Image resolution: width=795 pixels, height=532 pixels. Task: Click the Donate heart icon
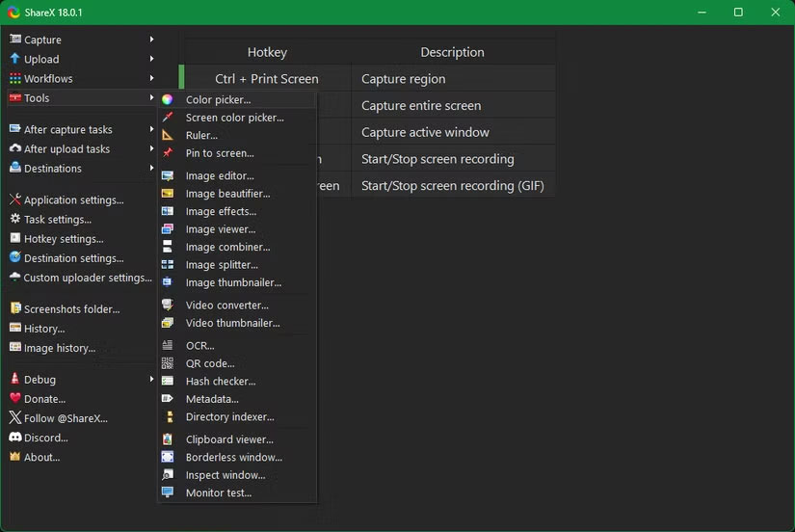[x=15, y=399]
